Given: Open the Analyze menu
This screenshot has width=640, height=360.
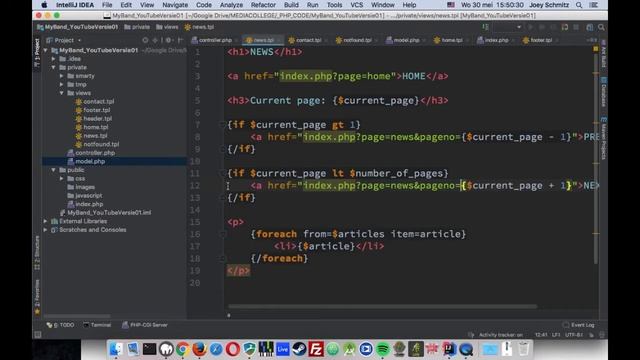Looking at the screenshot, I should click(x=231, y=5).
